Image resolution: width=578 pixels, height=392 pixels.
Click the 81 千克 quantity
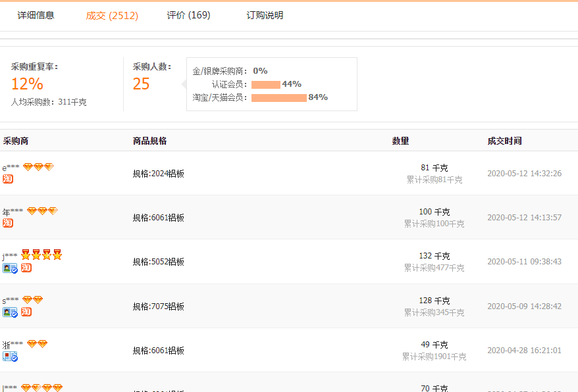coord(434,168)
